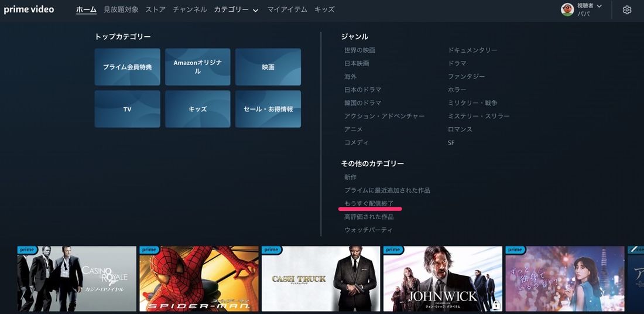Select the キッズ category tile
644x314 pixels.
pos(198,109)
